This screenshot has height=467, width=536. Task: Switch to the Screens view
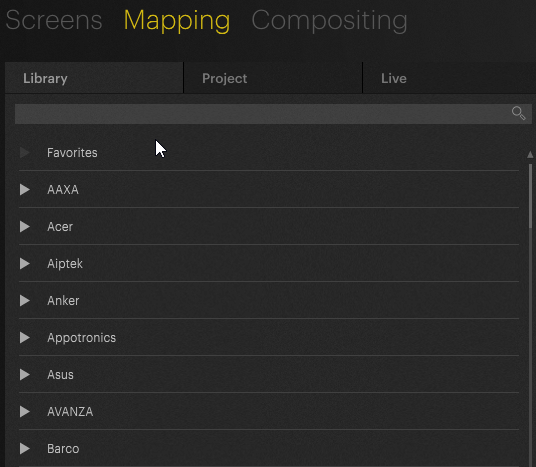[54, 20]
